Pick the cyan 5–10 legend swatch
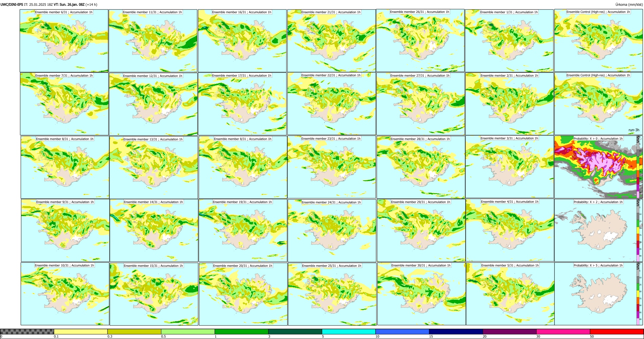The width and height of the screenshot is (644, 339). (x=349, y=332)
